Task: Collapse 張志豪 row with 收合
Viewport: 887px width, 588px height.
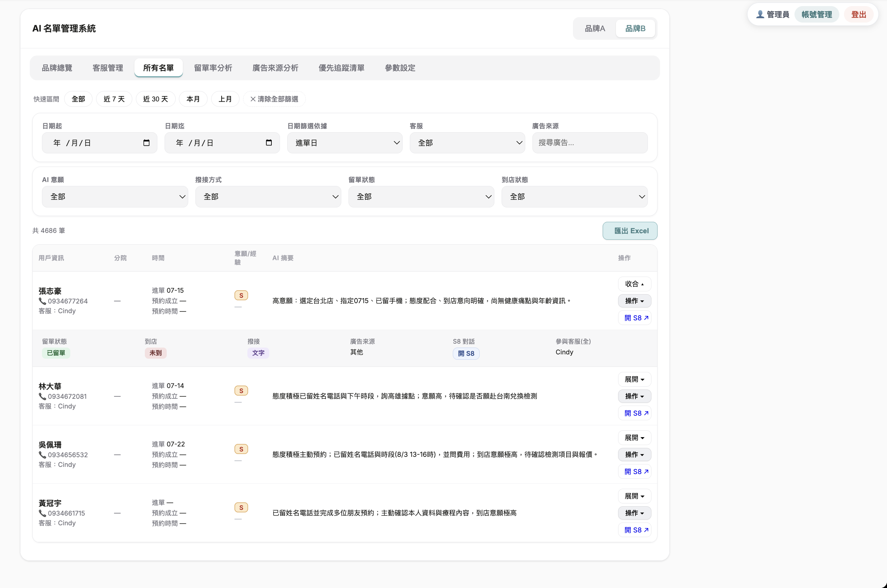Action: point(635,284)
